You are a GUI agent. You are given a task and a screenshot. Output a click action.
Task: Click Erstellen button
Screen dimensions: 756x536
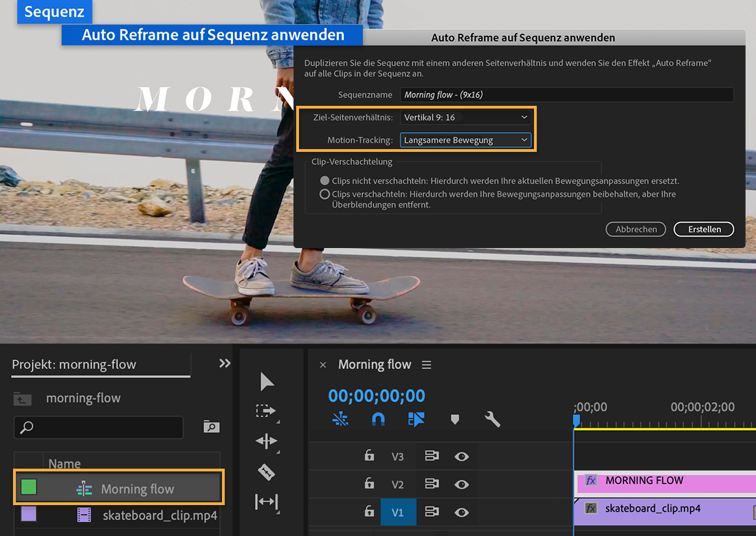tap(704, 230)
